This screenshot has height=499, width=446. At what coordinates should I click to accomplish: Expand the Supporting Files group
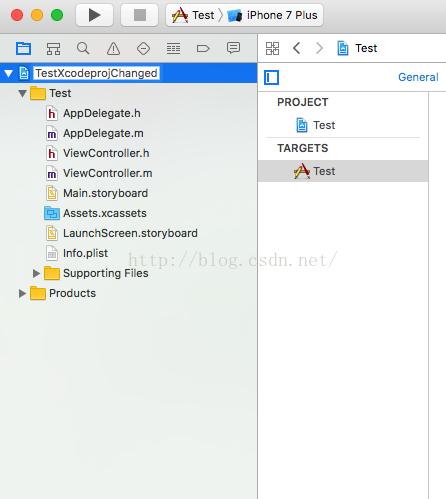(36, 273)
